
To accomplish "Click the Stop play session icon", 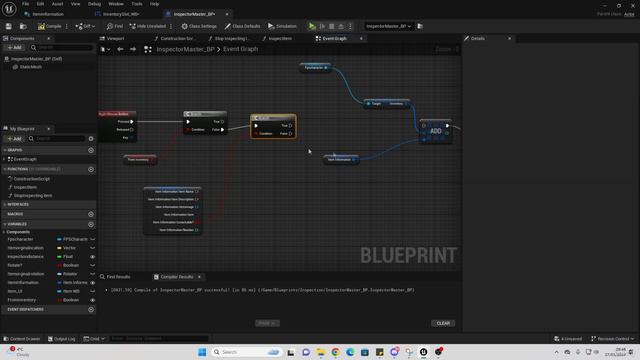I will (332, 26).
